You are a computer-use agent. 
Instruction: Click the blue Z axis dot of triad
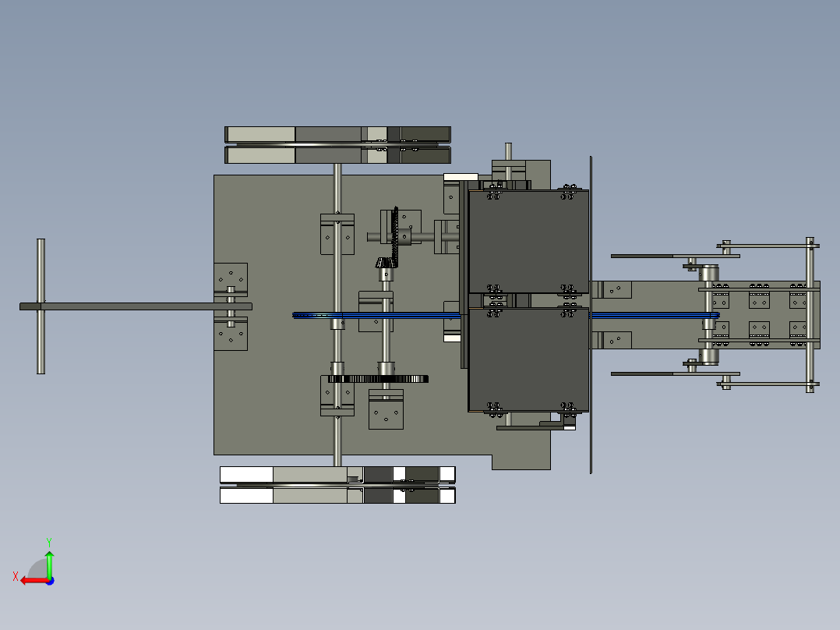51,581
